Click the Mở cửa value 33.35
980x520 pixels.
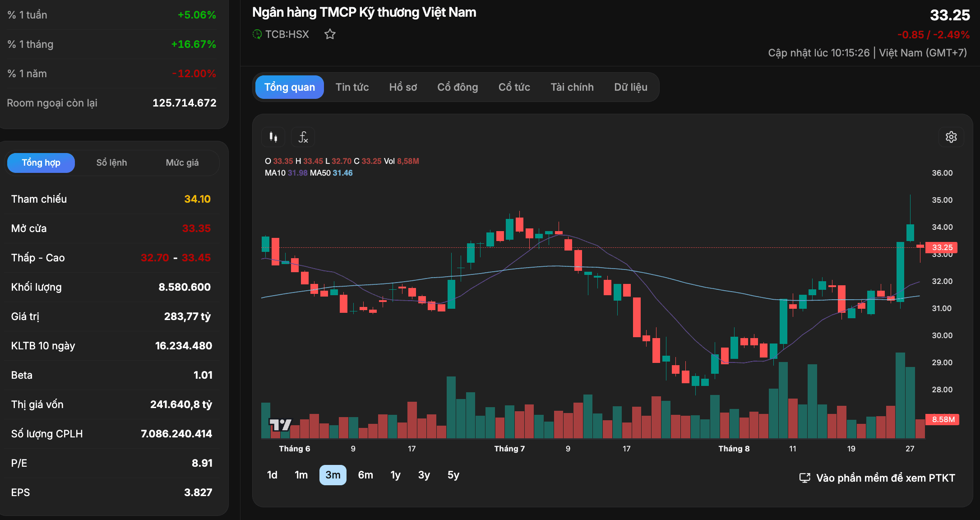(x=196, y=228)
